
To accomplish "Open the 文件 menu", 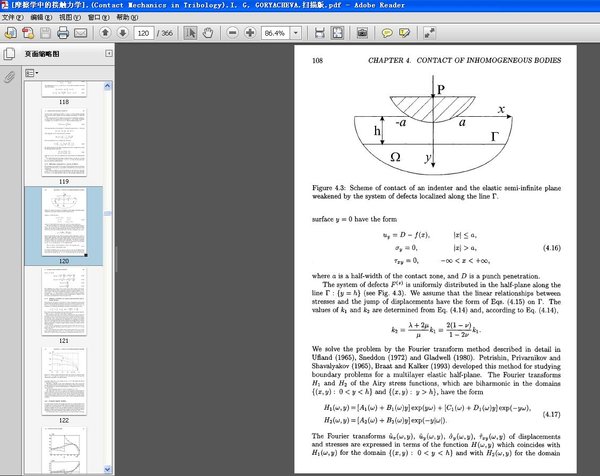I will point(11,17).
